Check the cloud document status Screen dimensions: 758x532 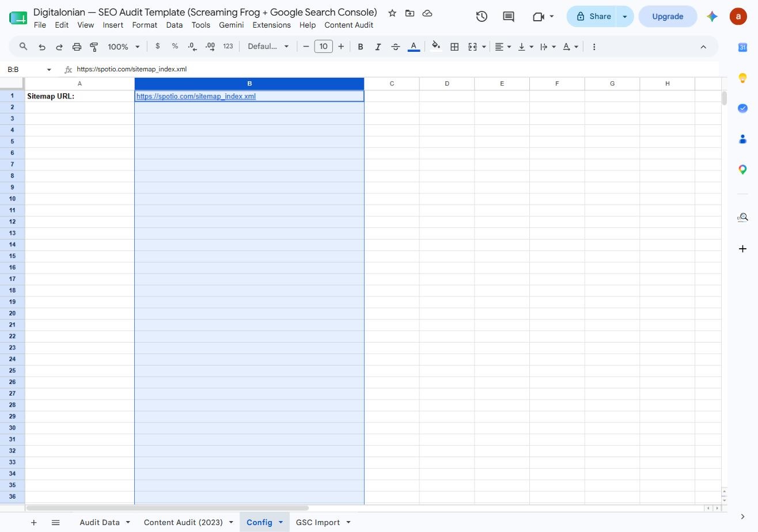tap(427, 13)
